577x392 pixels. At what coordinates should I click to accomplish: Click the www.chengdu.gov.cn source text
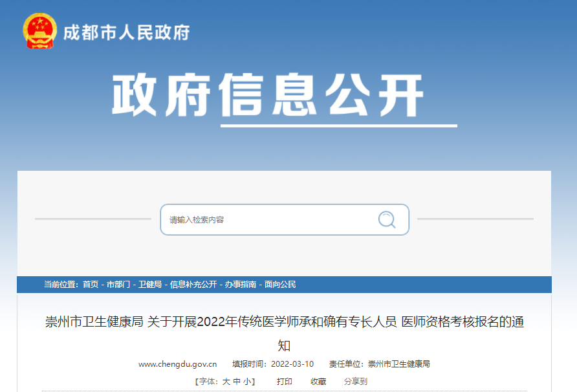[x=177, y=364]
